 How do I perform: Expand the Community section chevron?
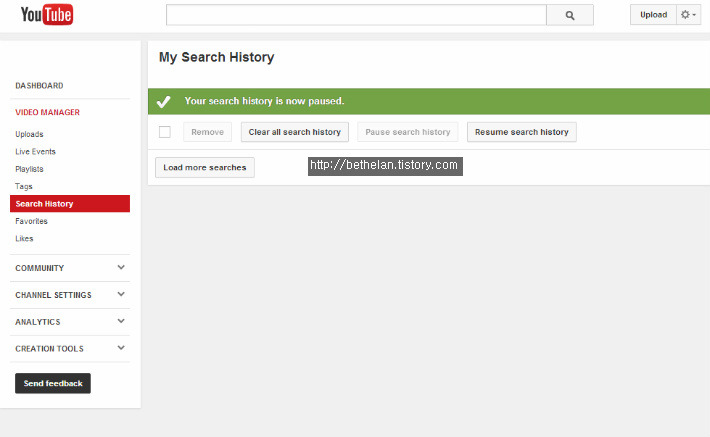coord(121,267)
